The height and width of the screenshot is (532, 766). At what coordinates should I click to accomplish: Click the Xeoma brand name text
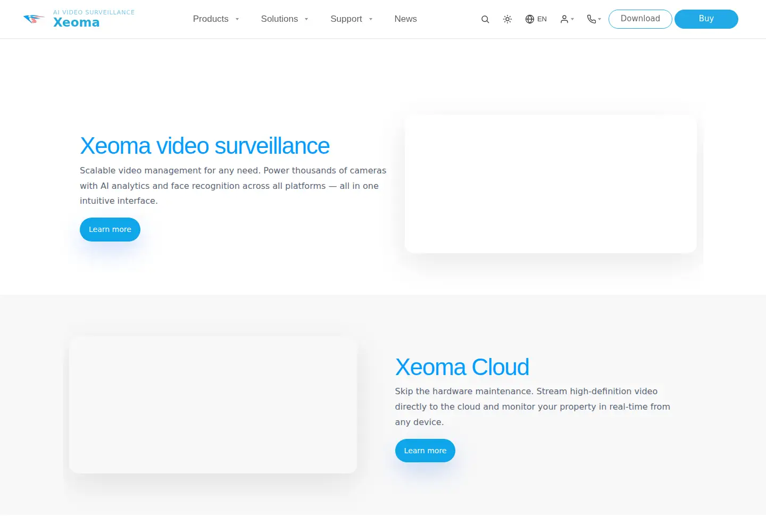coord(77,22)
